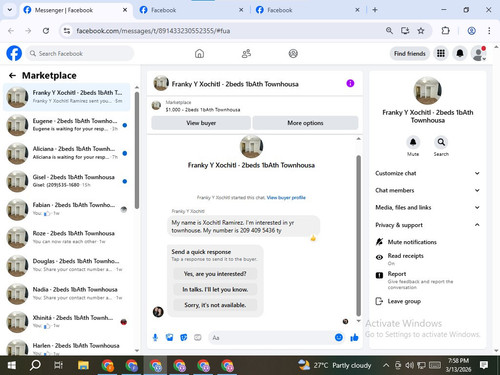This screenshot has width=500, height=375.
Task: Open the Windows Start menu
Action: pos(11,365)
